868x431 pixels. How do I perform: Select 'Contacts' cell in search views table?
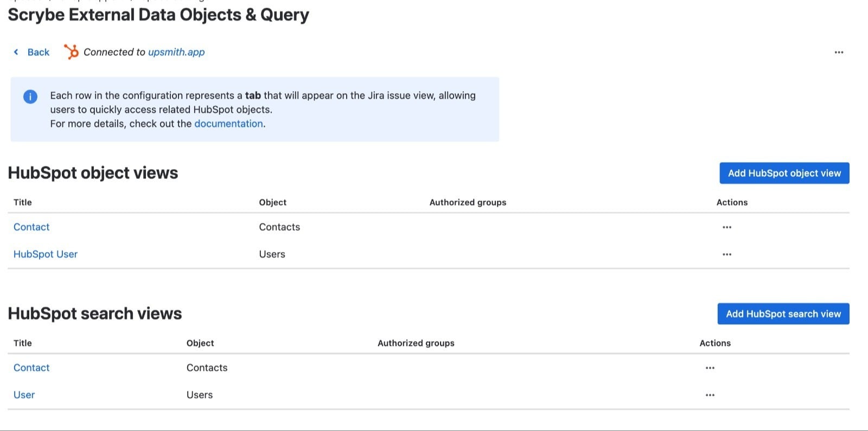coord(207,368)
